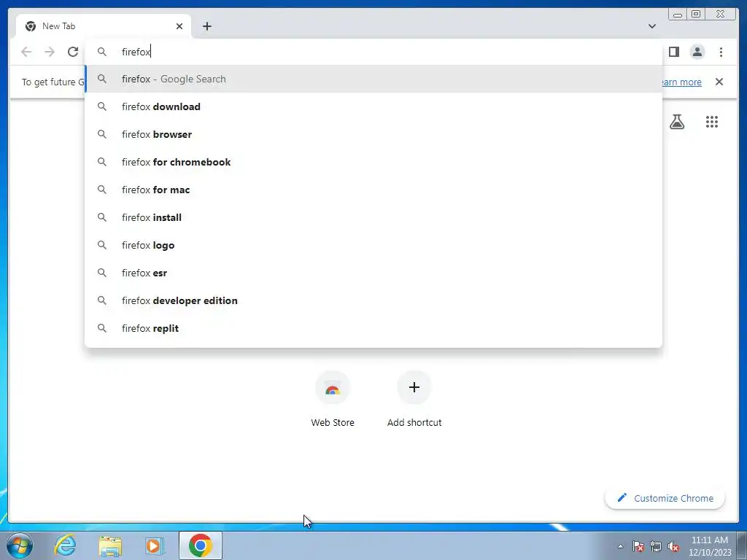Open a new tab with plus button

[206, 26]
